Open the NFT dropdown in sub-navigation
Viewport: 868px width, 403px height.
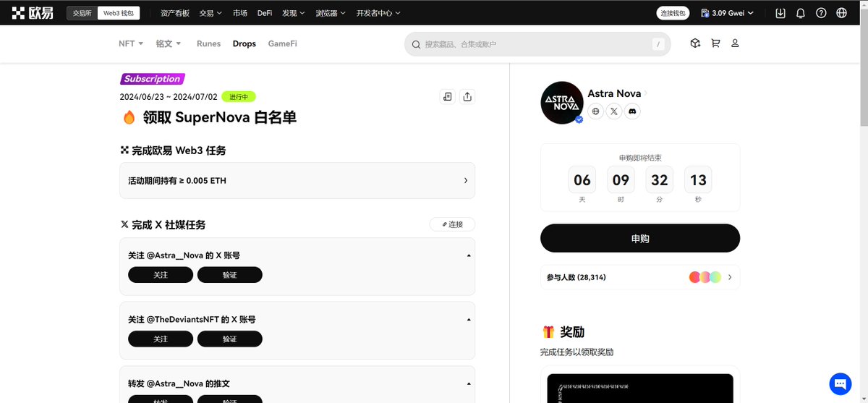(x=131, y=43)
